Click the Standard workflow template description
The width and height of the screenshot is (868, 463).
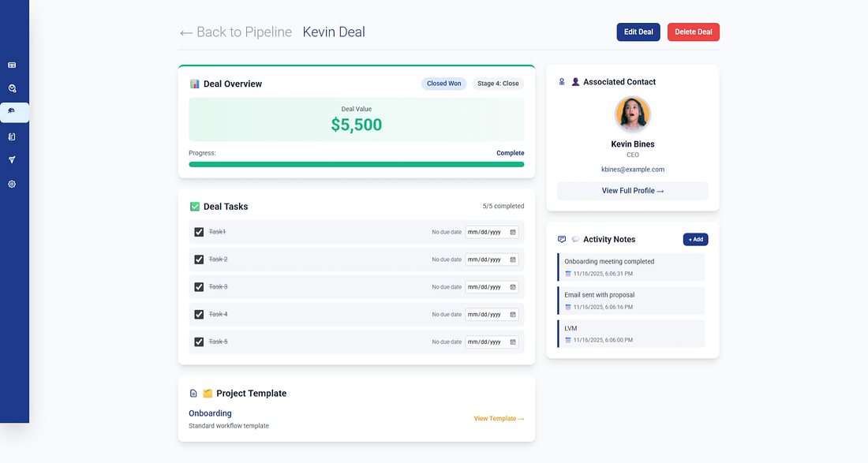pyautogui.click(x=229, y=426)
